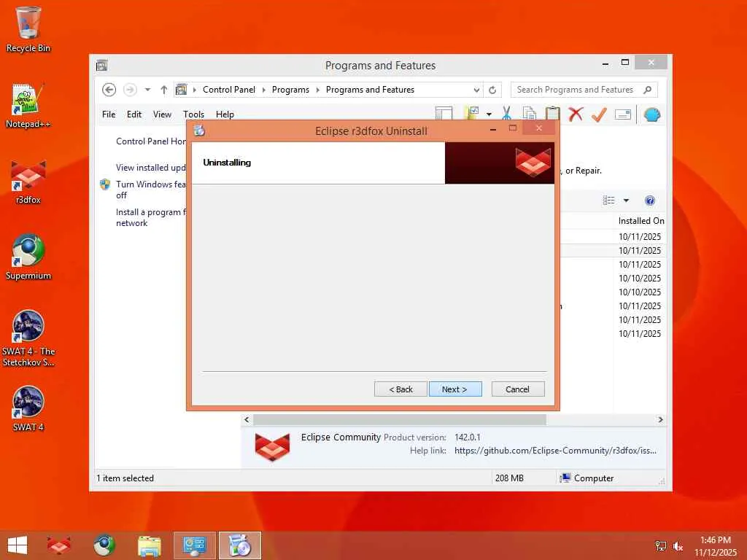Click the View installed updates link
The image size is (747, 560).
tap(150, 168)
